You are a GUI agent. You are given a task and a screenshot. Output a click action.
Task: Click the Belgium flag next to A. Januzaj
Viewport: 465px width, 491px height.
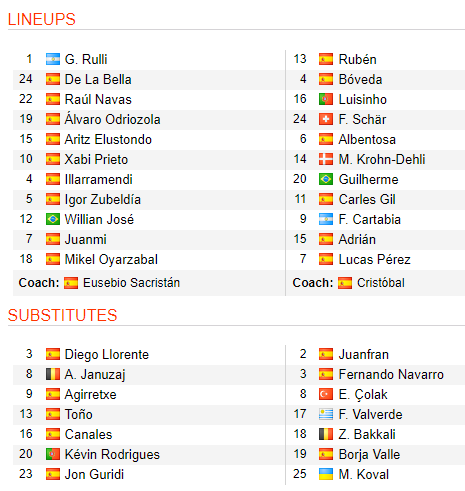[x=53, y=374]
